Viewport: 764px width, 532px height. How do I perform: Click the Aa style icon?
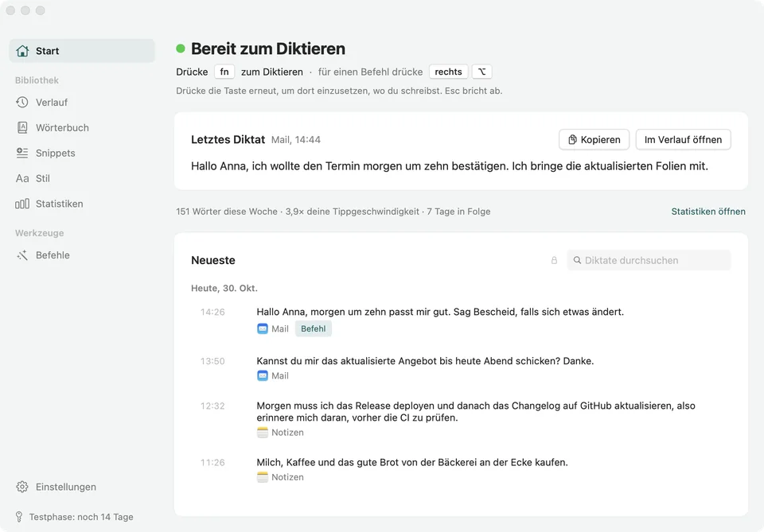coord(22,178)
